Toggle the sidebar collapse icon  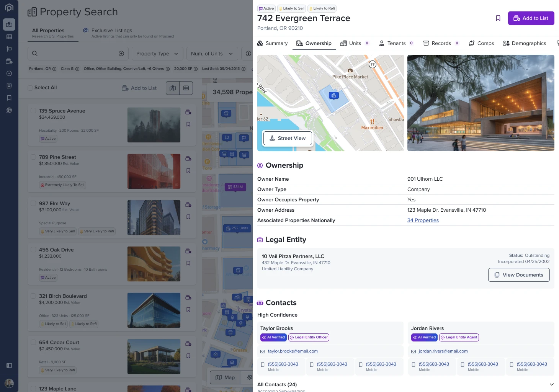click(x=9, y=366)
